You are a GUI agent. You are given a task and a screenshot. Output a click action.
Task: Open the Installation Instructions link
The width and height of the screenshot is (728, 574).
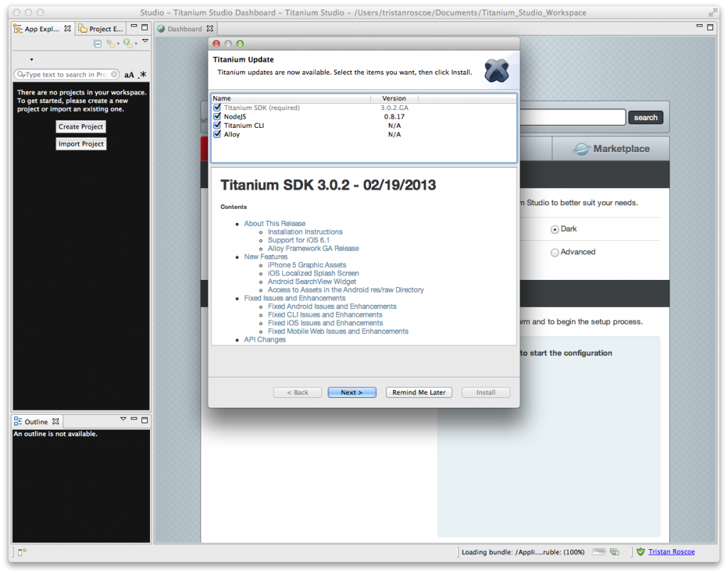(305, 232)
